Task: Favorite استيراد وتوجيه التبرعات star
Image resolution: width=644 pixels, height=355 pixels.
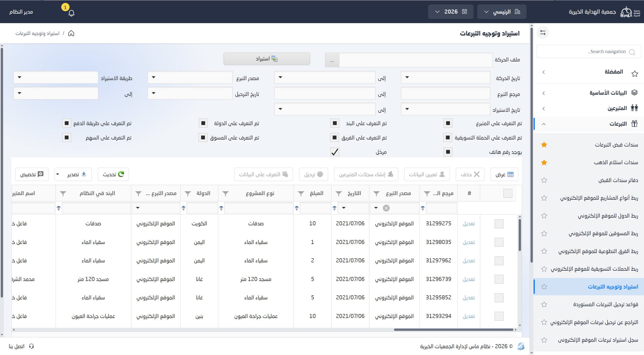Action: point(544,287)
